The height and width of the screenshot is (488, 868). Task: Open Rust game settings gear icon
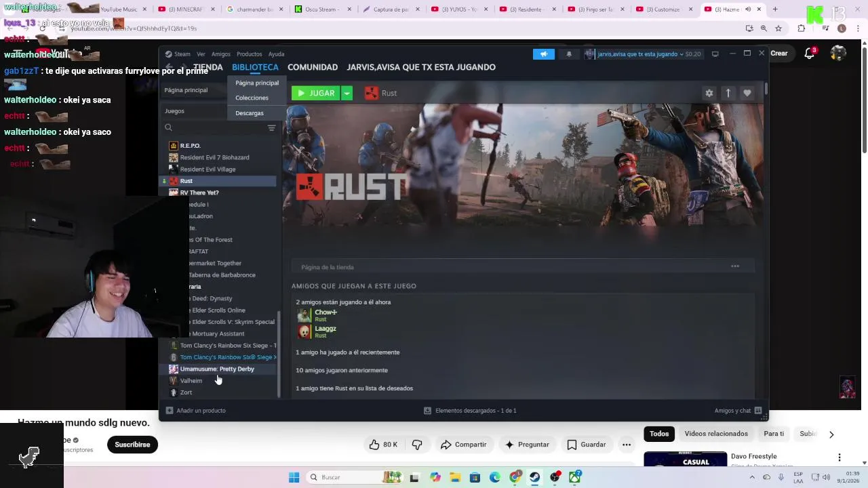pyautogui.click(x=709, y=93)
